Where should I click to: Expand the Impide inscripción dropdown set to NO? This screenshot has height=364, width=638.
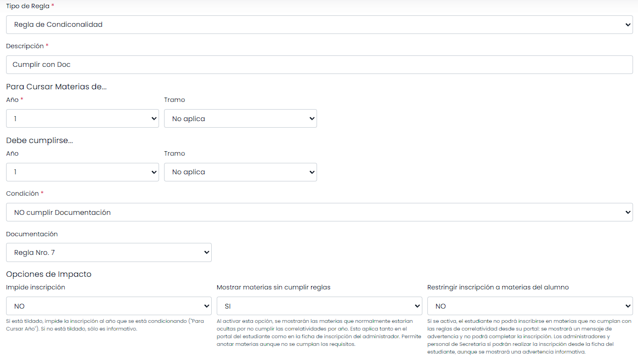tap(109, 306)
